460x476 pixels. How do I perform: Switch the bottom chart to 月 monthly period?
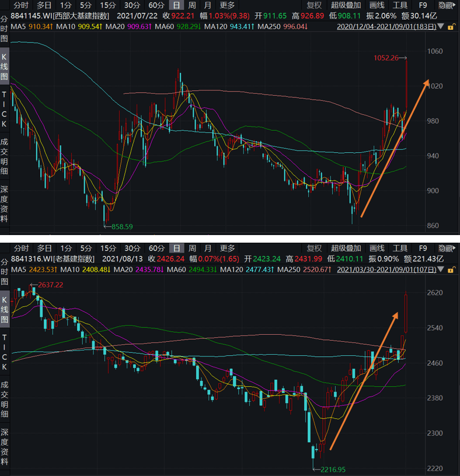point(208,249)
